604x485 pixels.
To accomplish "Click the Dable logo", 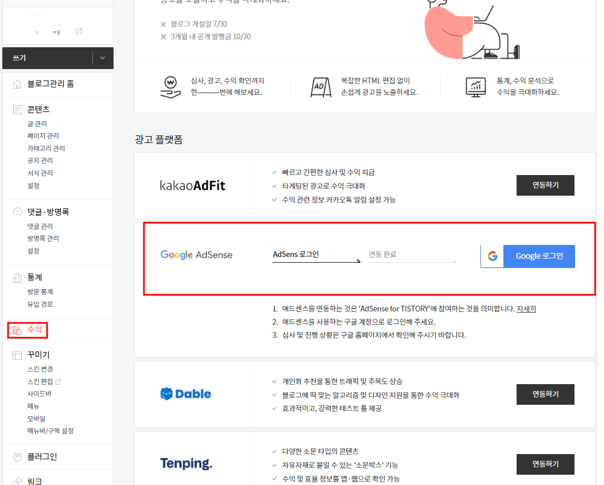I will [186, 394].
